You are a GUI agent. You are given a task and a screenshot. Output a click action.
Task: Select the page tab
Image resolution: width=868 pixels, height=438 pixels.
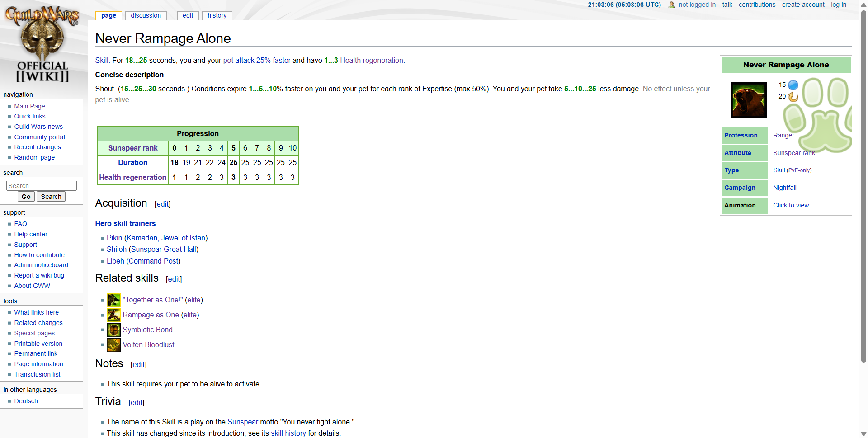click(108, 15)
